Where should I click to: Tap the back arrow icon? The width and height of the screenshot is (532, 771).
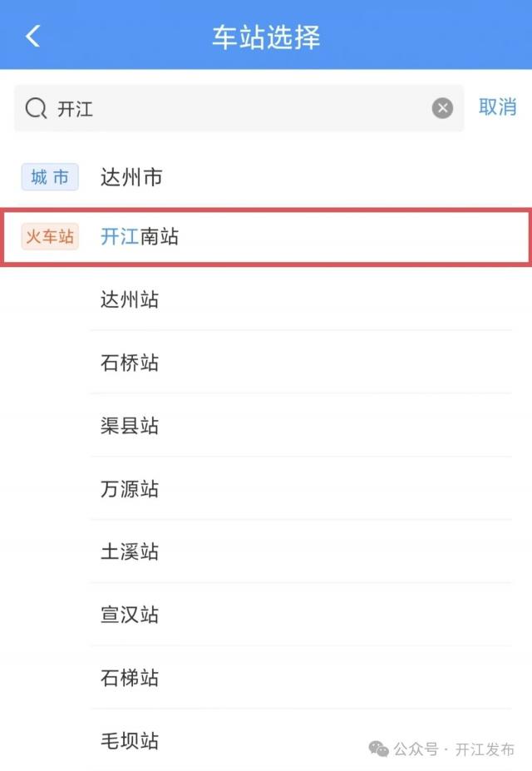[x=33, y=37]
